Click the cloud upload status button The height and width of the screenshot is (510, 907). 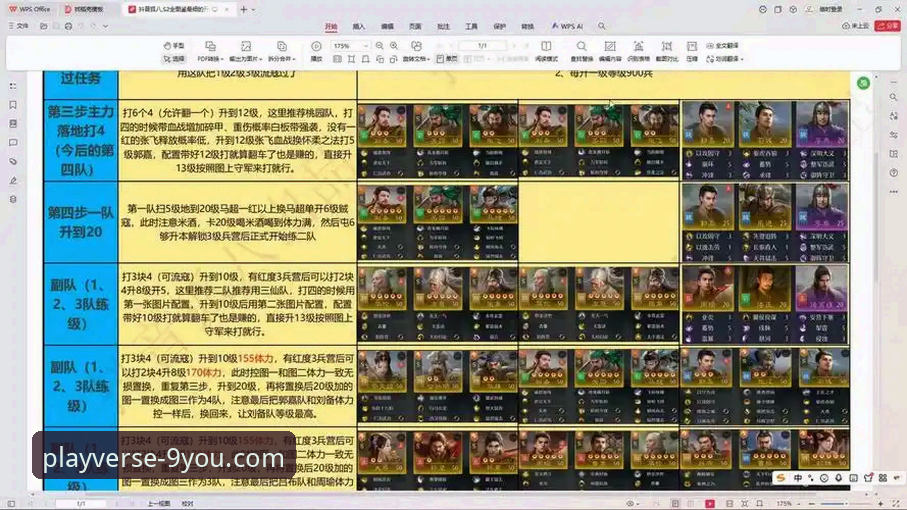pyautogui.click(x=856, y=26)
